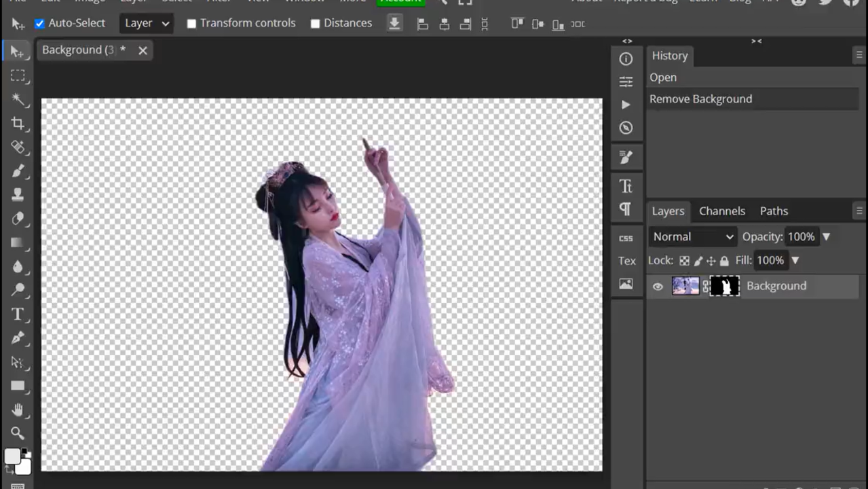Choose the Eraser tool
The image size is (868, 489).
18,219
